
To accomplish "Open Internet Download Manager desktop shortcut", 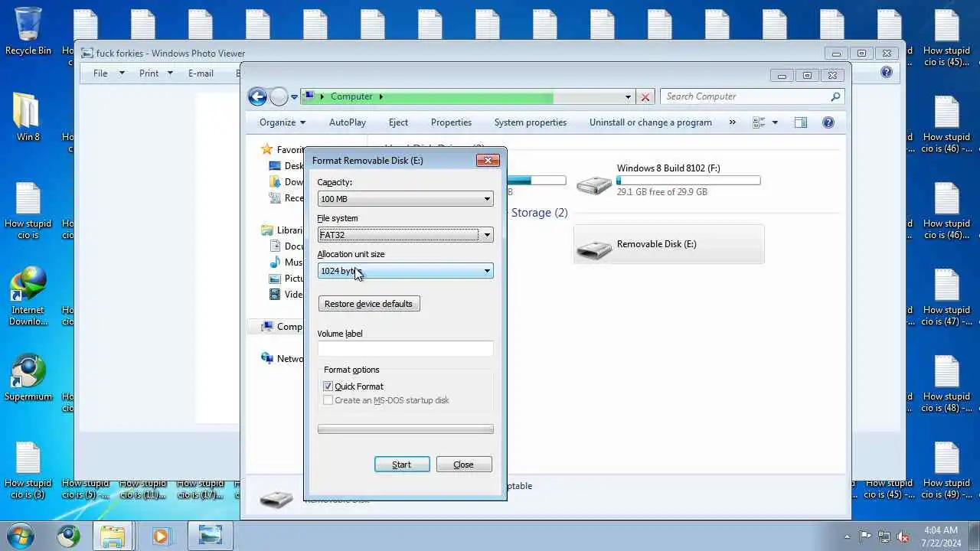I will (28, 296).
